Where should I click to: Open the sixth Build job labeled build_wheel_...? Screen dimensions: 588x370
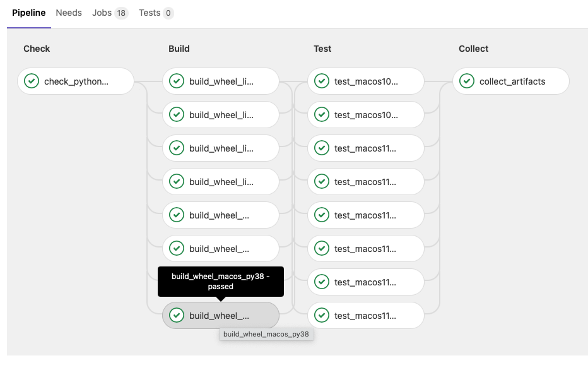(x=221, y=248)
